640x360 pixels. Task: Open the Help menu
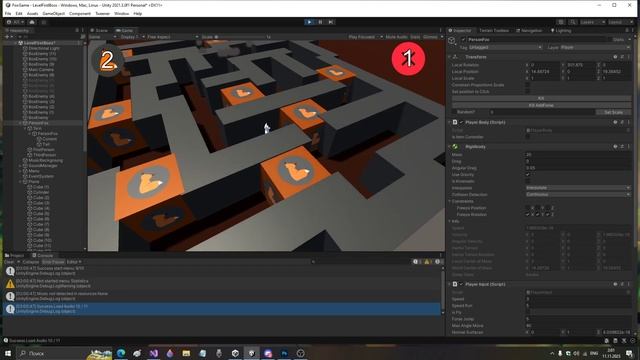138,13
